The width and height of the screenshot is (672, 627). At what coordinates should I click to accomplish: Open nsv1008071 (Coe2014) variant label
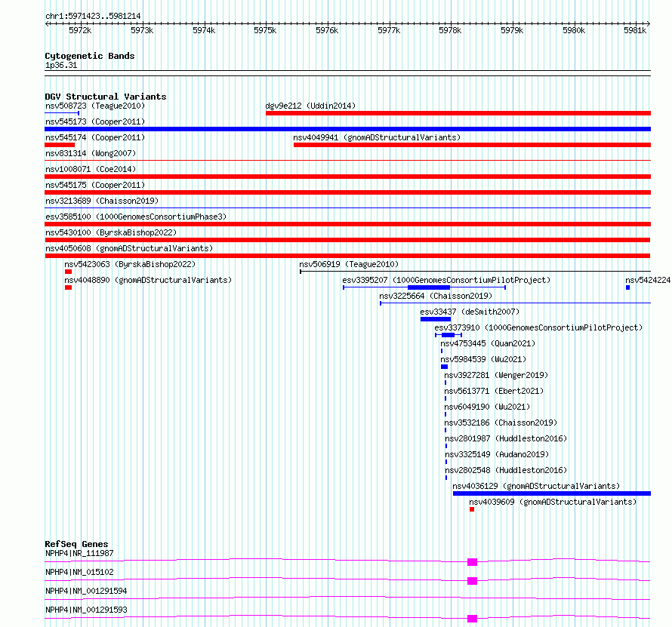(x=91, y=169)
